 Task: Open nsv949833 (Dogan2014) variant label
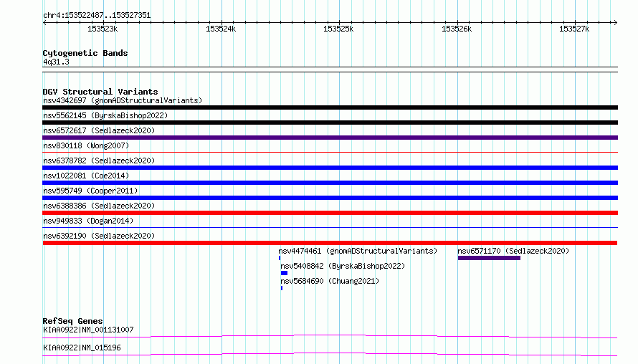click(x=88, y=221)
